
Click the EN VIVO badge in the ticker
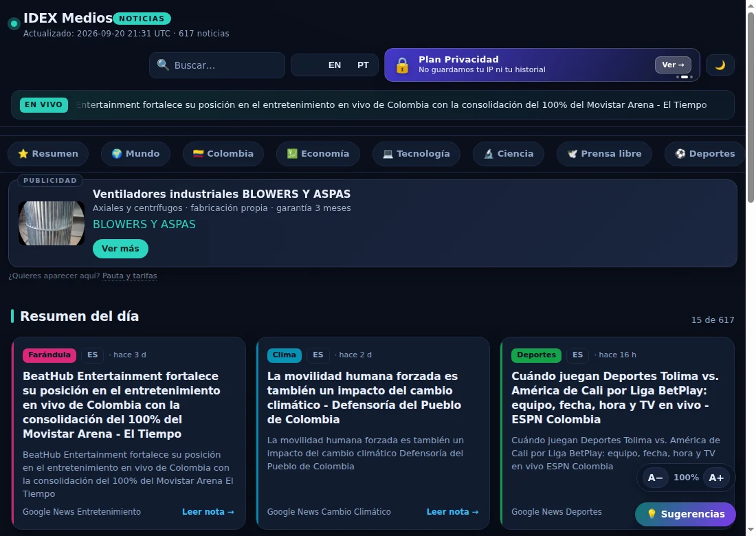pyautogui.click(x=43, y=104)
